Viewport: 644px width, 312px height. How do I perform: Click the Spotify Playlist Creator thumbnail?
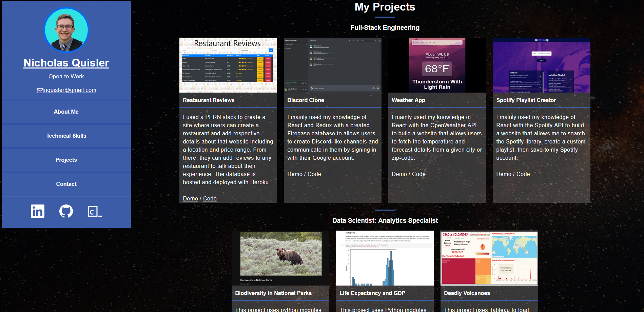coord(541,65)
